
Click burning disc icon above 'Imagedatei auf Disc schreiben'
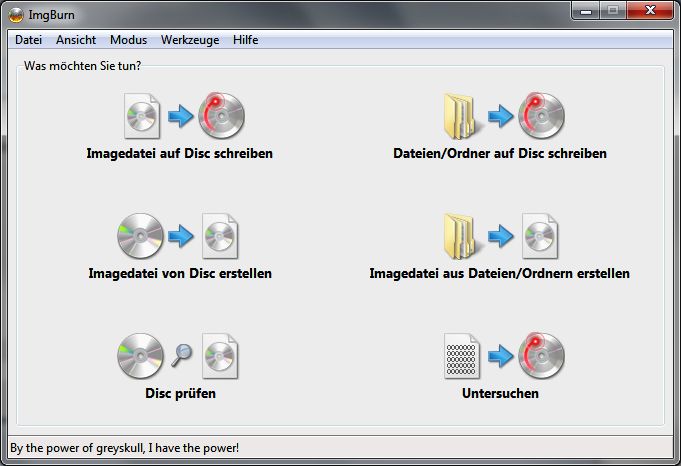click(x=221, y=116)
